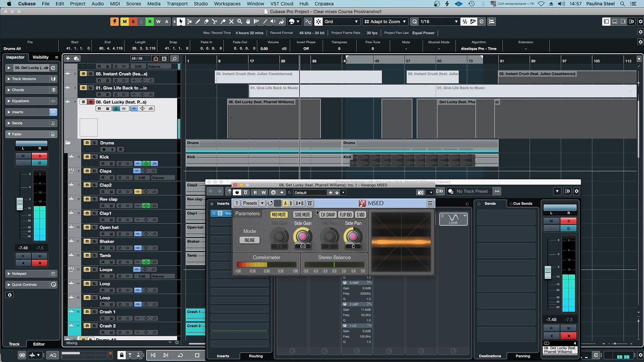
Task: Switch to the Routing tab in channel settings
Action: coord(256,356)
